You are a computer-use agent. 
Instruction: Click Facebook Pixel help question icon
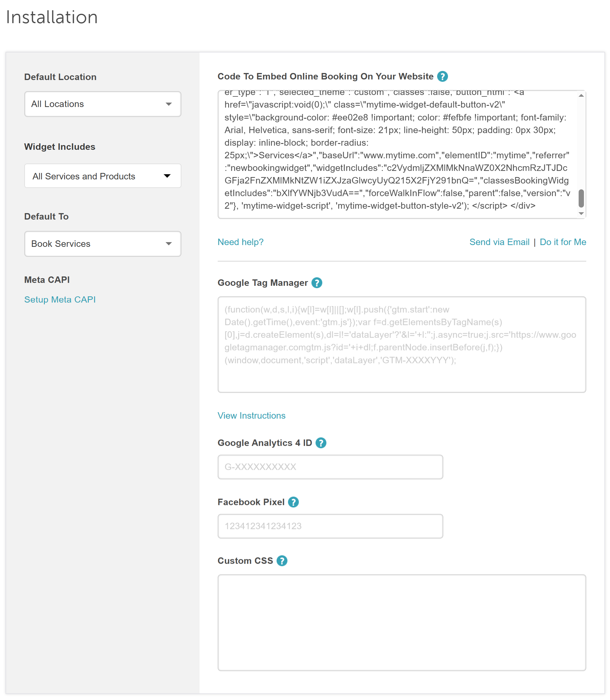[x=293, y=502]
